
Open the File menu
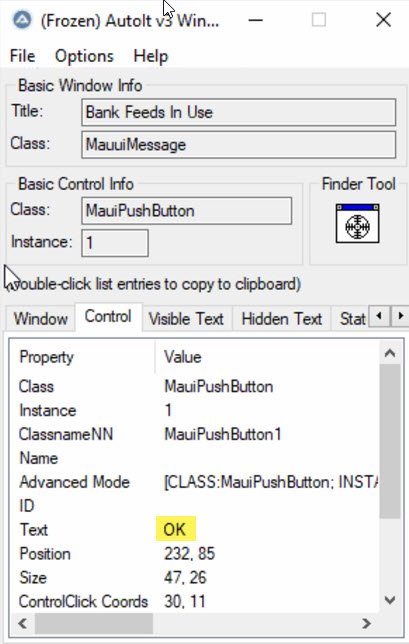tap(23, 56)
